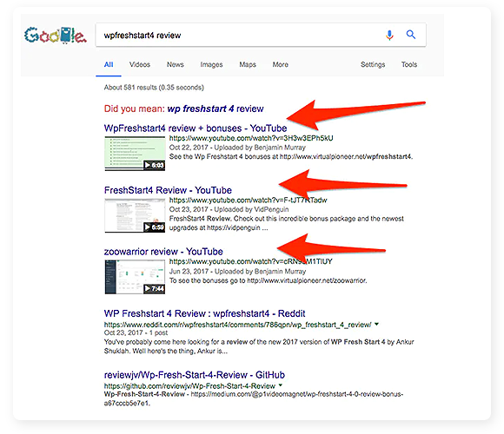
Task: Open 'WpFreshstart4 review + bonuses - YouTube' result
Action: pos(196,128)
